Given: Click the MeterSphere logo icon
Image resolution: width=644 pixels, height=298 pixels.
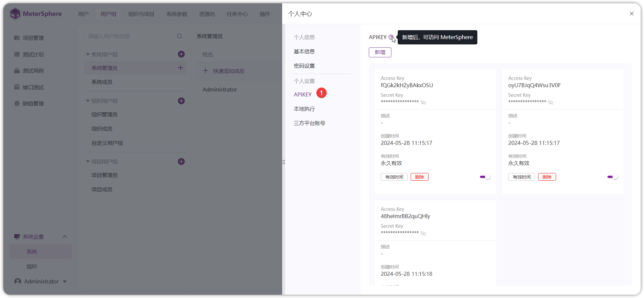Looking at the screenshot, I should (15, 14).
